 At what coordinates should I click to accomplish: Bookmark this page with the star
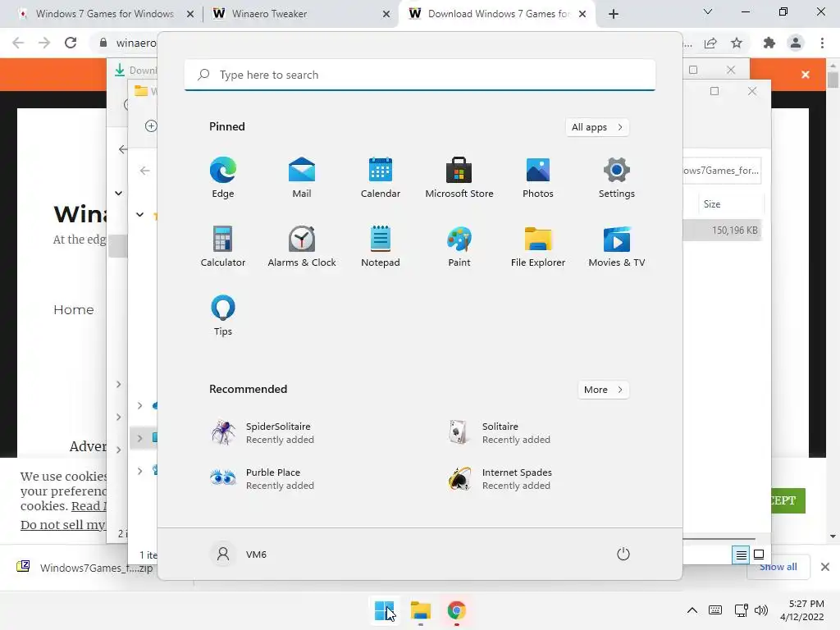click(737, 43)
